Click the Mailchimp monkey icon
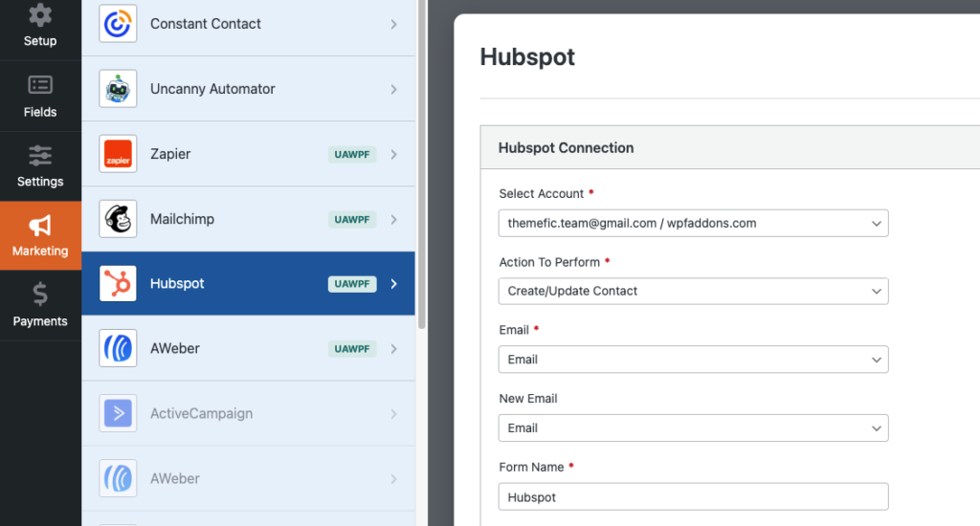The width and height of the screenshot is (980, 526). (x=118, y=219)
